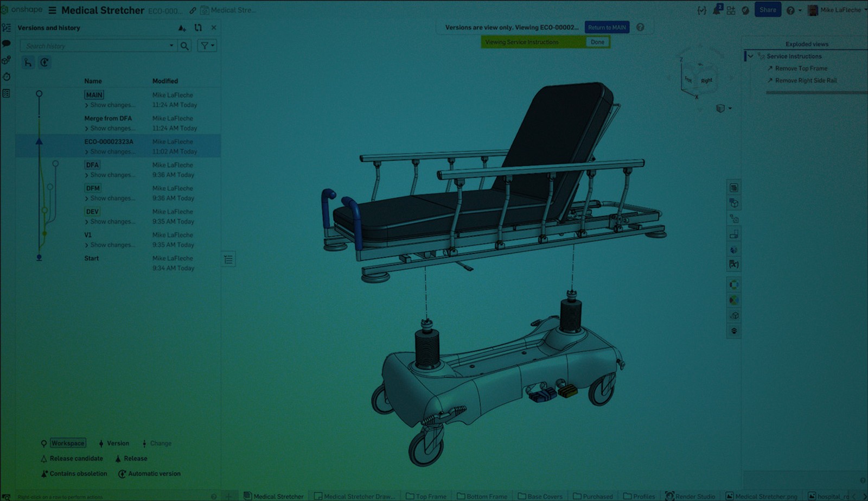Click Done in Viewing Service Instructions bar

click(597, 42)
